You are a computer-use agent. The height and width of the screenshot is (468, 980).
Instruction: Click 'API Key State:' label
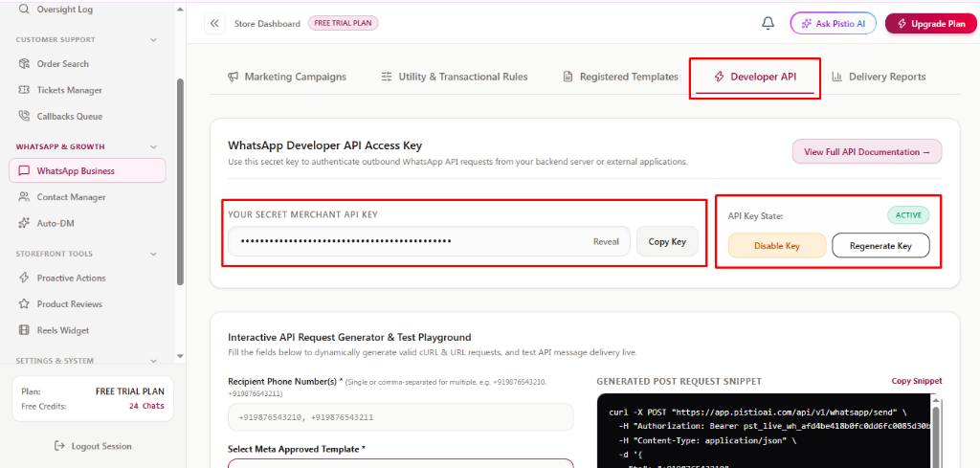(x=755, y=215)
